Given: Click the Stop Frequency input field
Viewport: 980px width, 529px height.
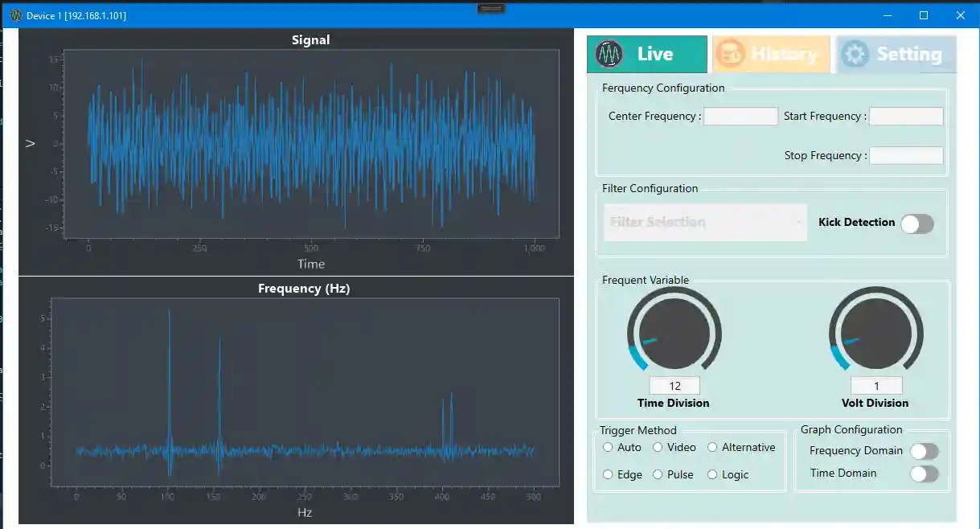Looking at the screenshot, I should pyautogui.click(x=906, y=155).
